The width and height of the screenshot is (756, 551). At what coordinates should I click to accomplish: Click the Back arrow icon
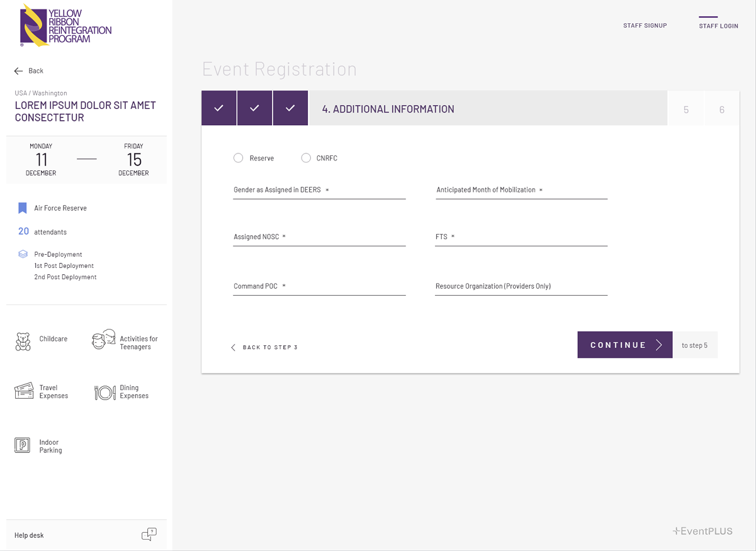pyautogui.click(x=18, y=71)
